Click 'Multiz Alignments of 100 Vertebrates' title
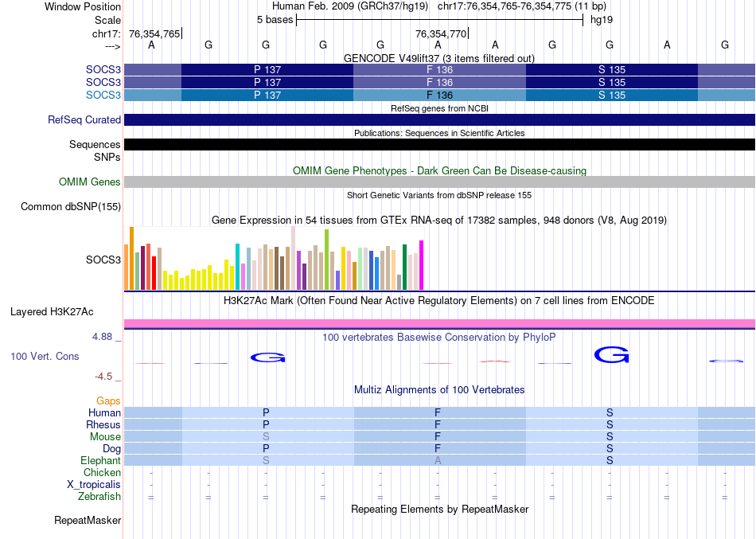 click(439, 390)
